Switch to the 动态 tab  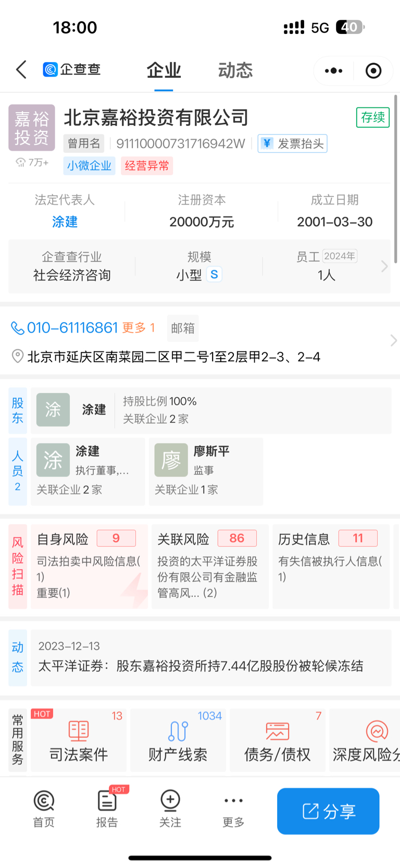[x=235, y=70]
